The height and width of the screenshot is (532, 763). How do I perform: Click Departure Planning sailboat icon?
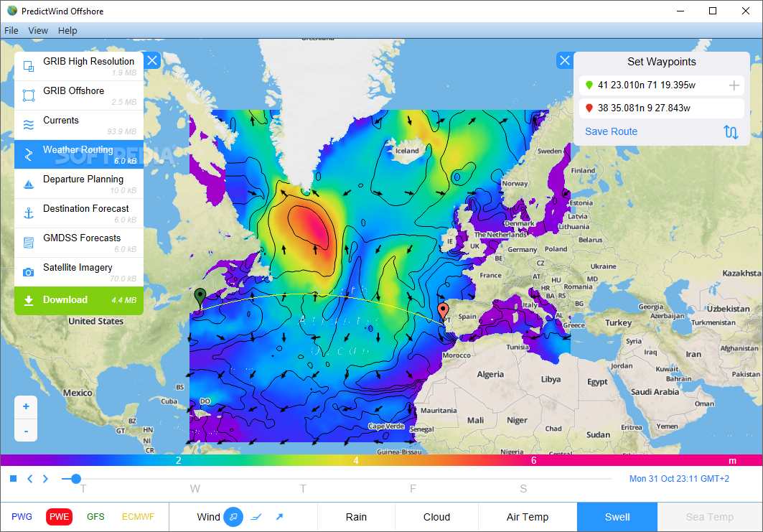click(x=29, y=184)
